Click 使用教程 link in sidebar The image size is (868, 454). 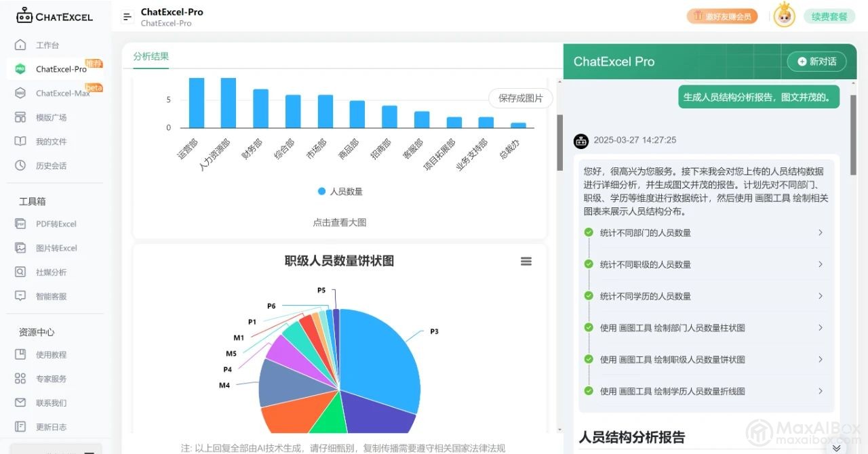(52, 354)
